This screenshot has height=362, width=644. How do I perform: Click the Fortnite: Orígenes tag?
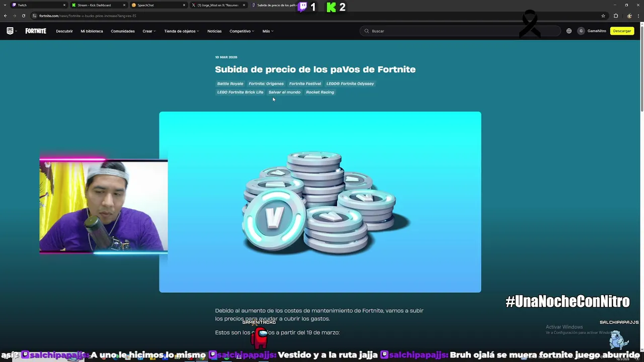coord(266,83)
